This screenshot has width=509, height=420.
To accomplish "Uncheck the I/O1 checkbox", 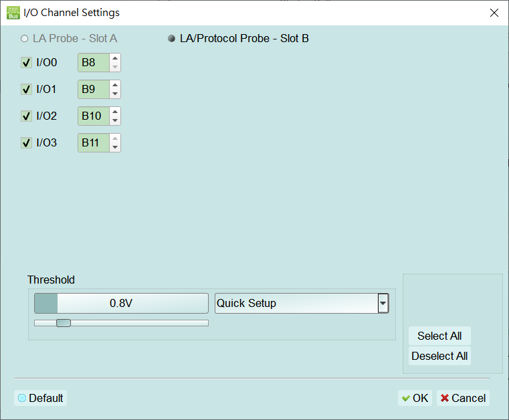I will (26, 89).
